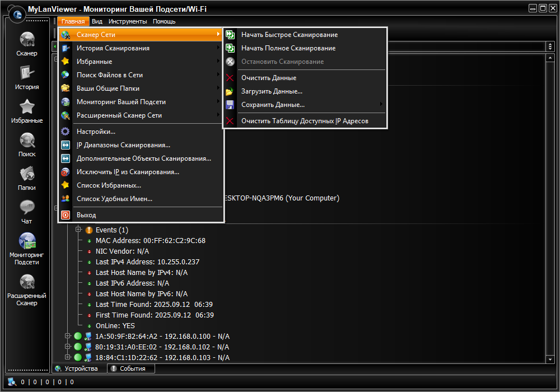Image resolution: width=560 pixels, height=392 pixels.
Task: Select the 192.168.0.103 device row
Action: pyautogui.click(x=162, y=357)
